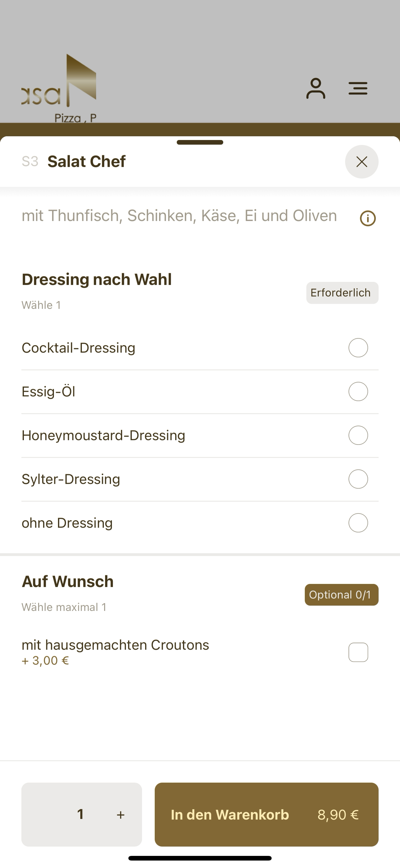Tap the quantity number 1
The width and height of the screenshot is (400, 868).
coord(81,814)
